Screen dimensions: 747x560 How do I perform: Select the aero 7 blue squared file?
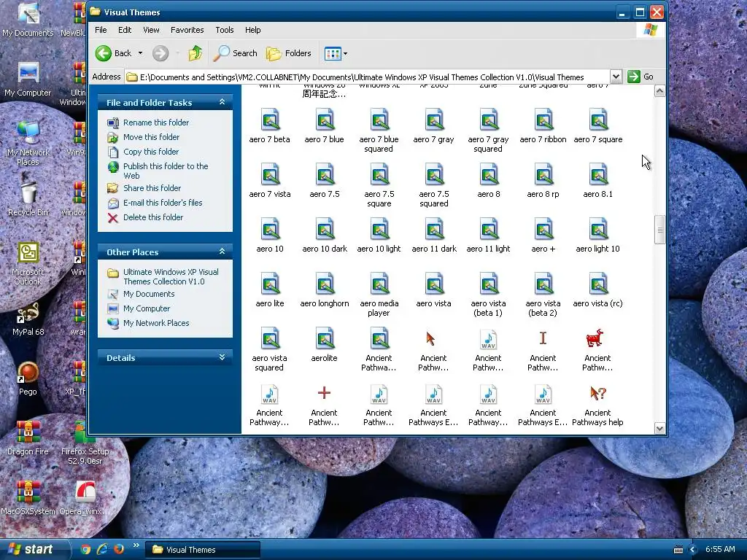(379, 131)
